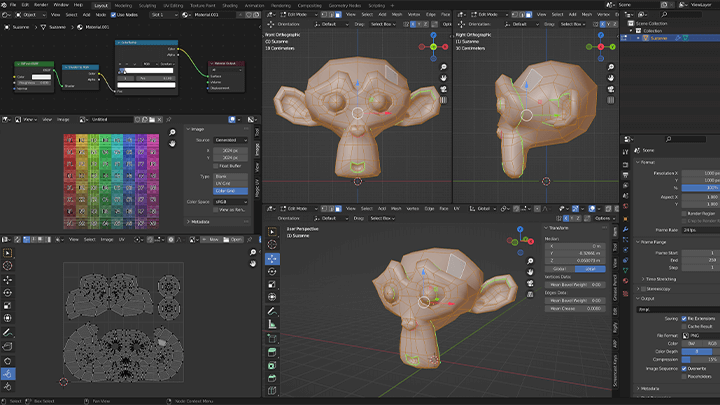The image size is (720, 405).
Task: Select the Extrude Region tool
Action: point(272,353)
